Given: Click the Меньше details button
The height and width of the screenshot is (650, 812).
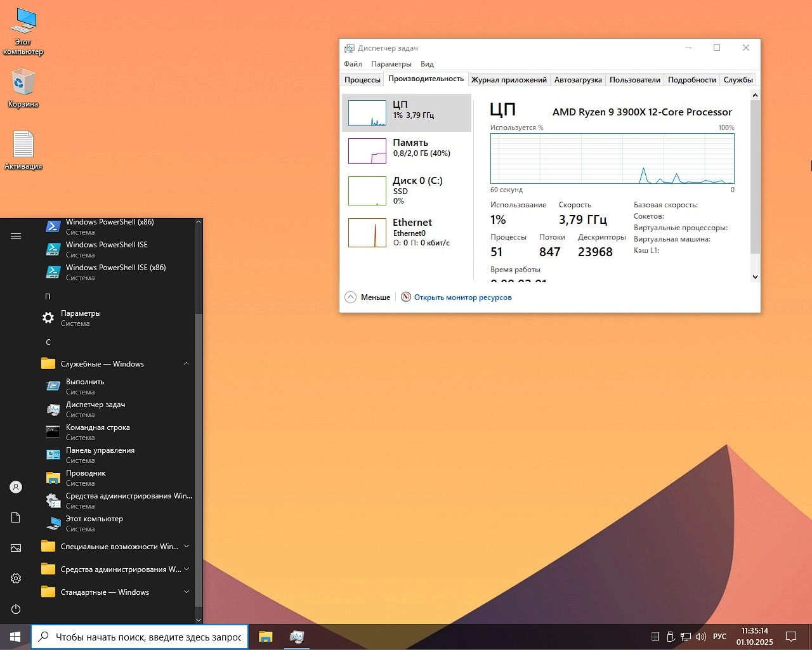Looking at the screenshot, I should (368, 297).
